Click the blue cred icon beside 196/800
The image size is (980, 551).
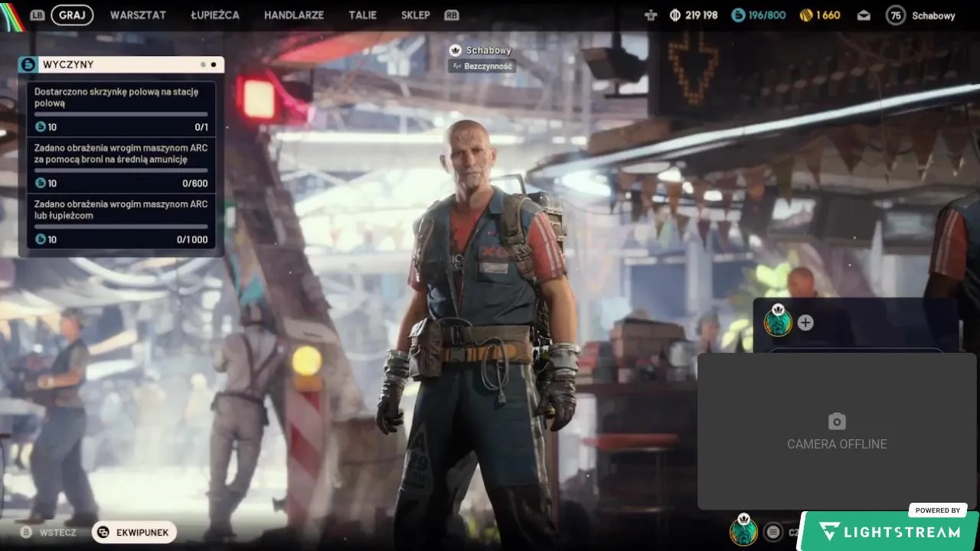coord(738,15)
